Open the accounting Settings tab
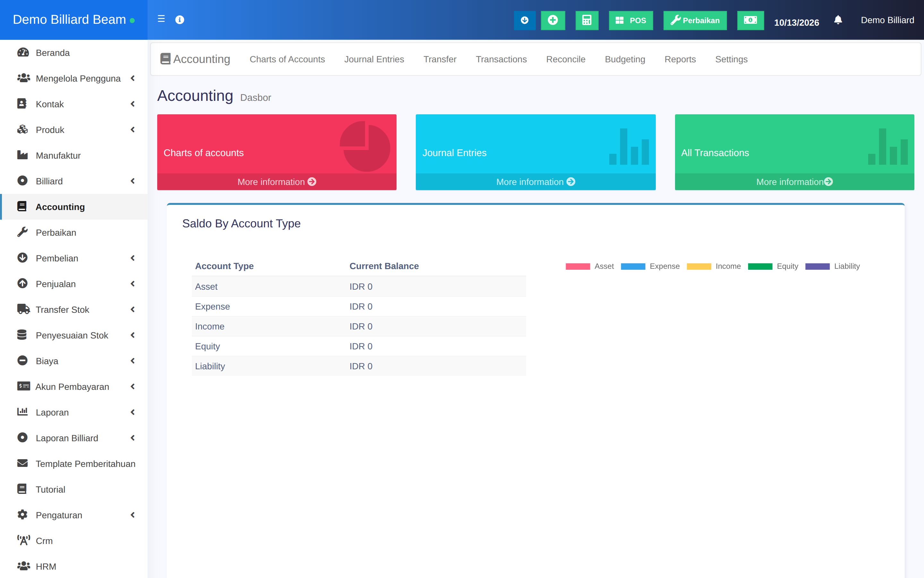The image size is (924, 578). pyautogui.click(x=731, y=59)
